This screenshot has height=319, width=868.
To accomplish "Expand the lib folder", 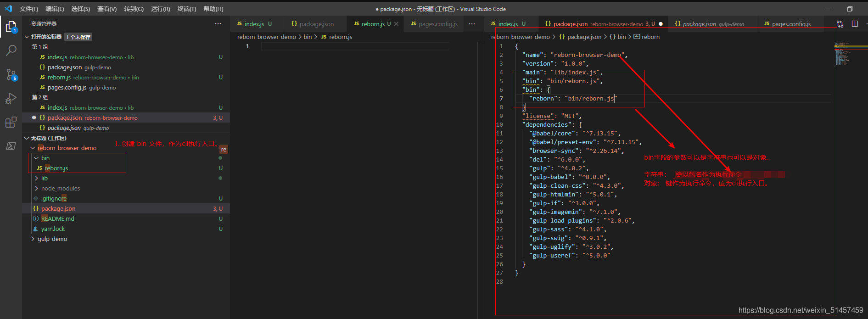I will point(36,178).
